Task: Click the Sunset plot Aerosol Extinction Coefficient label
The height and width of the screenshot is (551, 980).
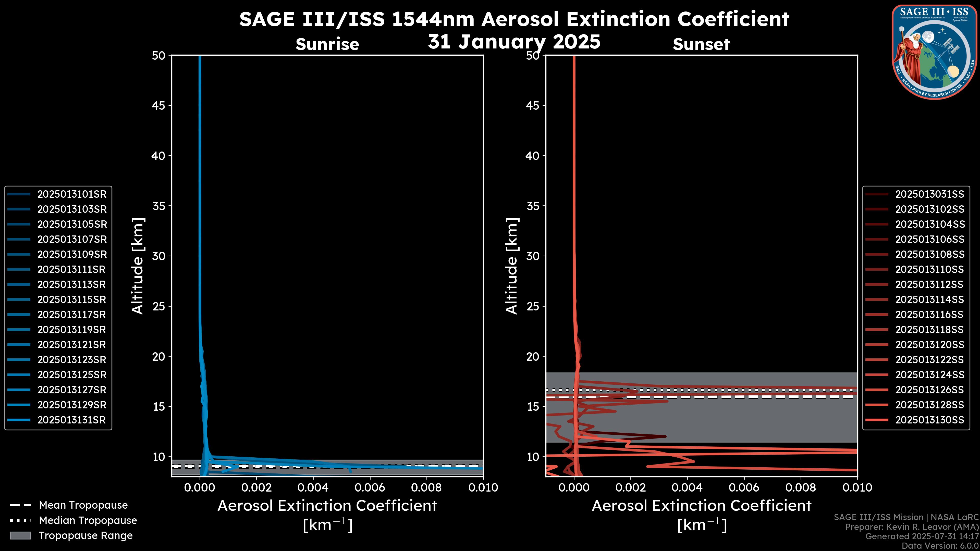Action: click(x=702, y=506)
